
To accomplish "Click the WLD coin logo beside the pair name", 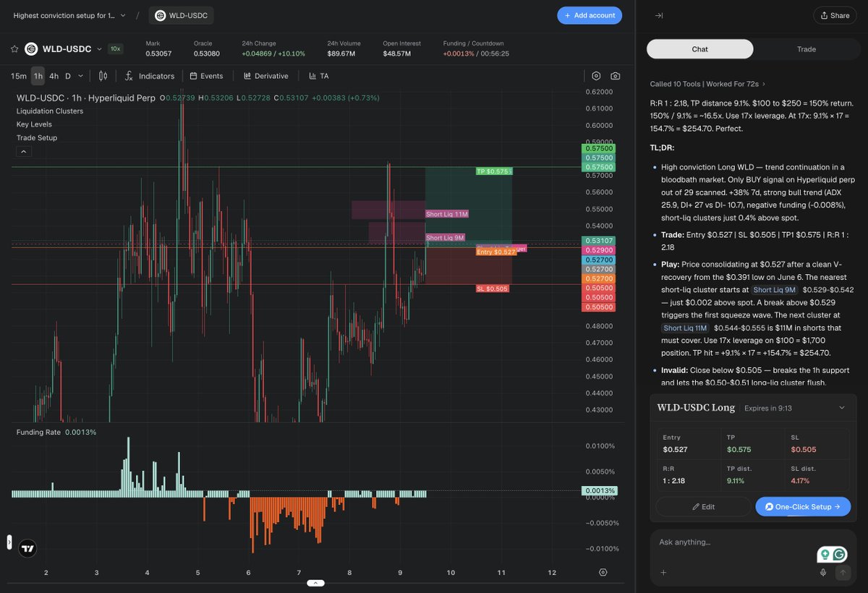I will tap(31, 49).
